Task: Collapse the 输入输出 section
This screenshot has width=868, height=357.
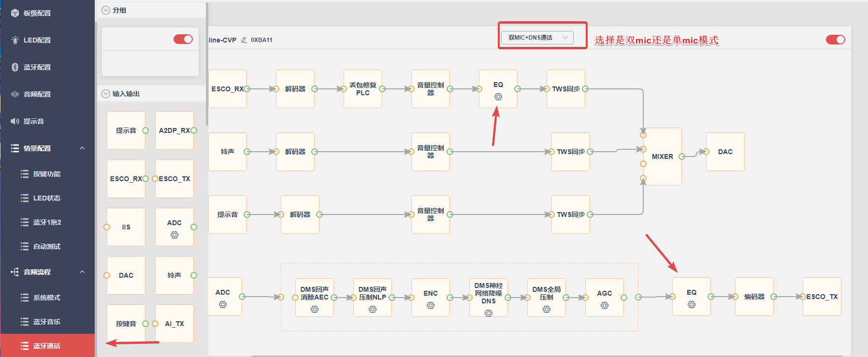Action: point(106,94)
